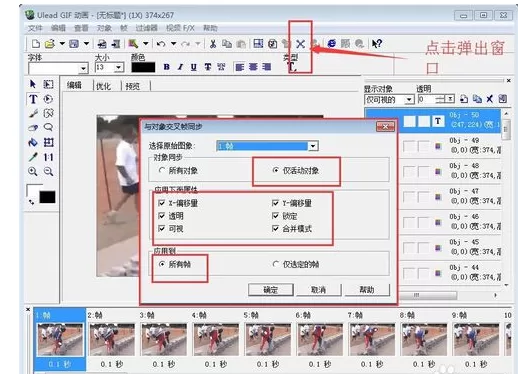
Task: Click duplicate object icon in object panel
Action: click(477, 99)
